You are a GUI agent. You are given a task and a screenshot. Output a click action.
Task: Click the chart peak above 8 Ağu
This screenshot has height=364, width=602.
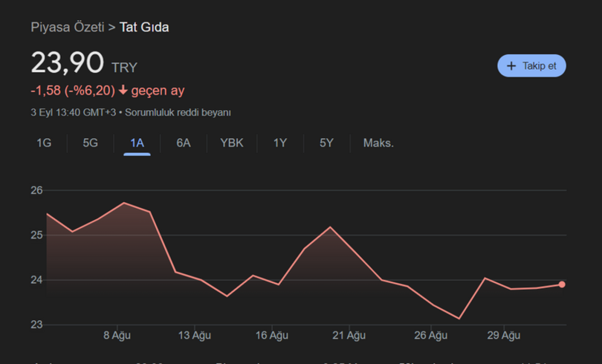124,203
